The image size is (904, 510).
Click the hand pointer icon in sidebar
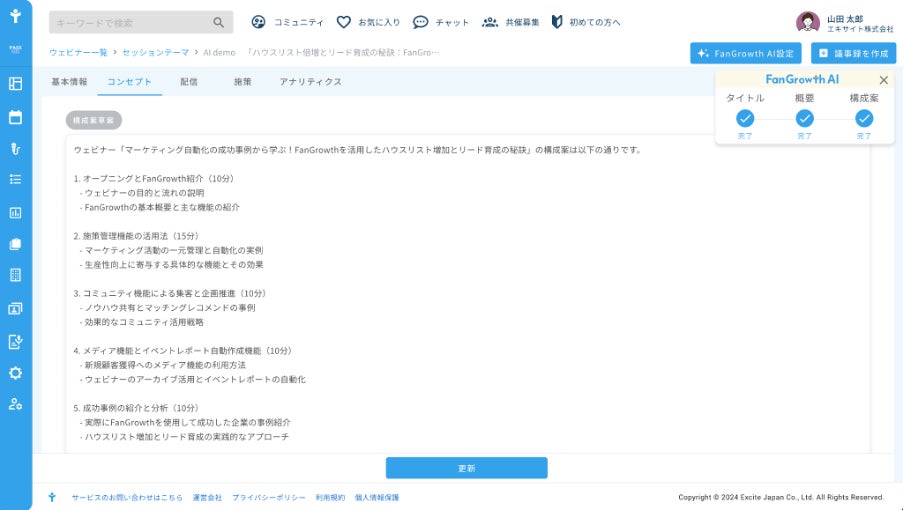pyautogui.click(x=16, y=149)
